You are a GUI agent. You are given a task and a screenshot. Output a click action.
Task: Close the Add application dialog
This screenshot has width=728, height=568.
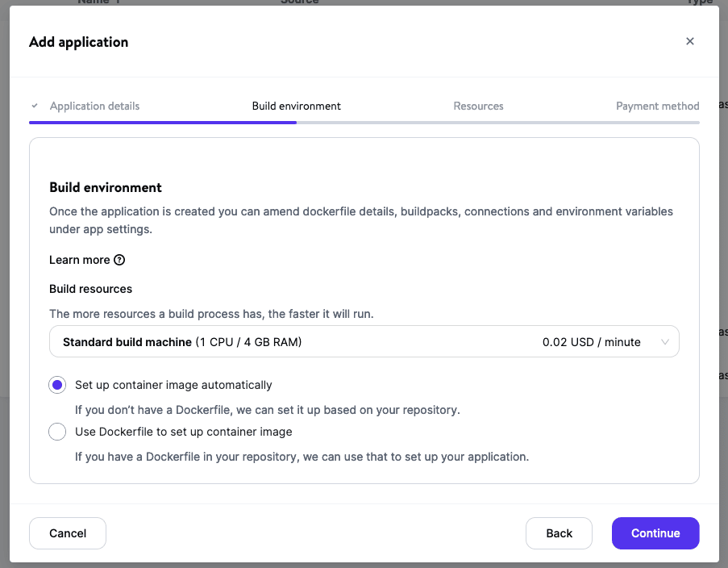point(689,42)
